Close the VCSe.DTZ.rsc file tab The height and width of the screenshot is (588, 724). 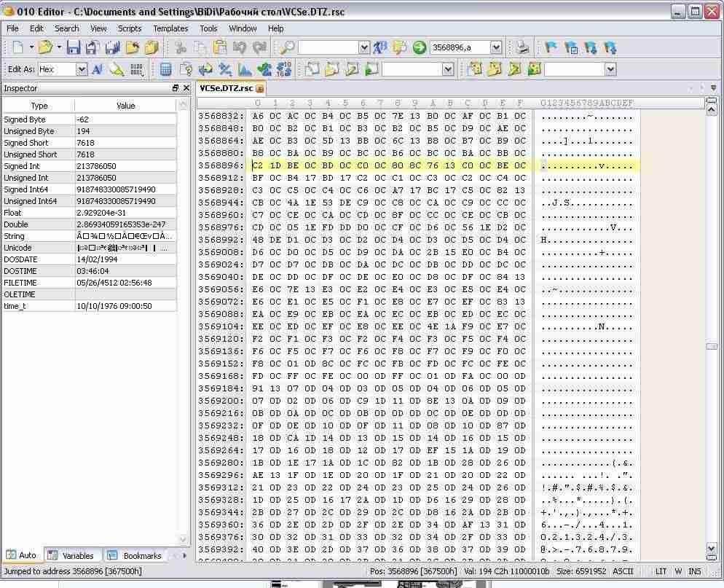tap(259, 89)
